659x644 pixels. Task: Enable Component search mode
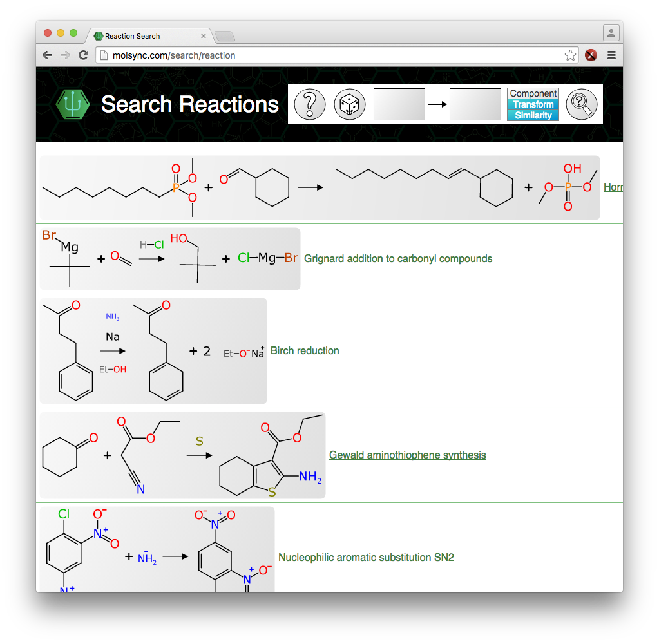coord(532,93)
